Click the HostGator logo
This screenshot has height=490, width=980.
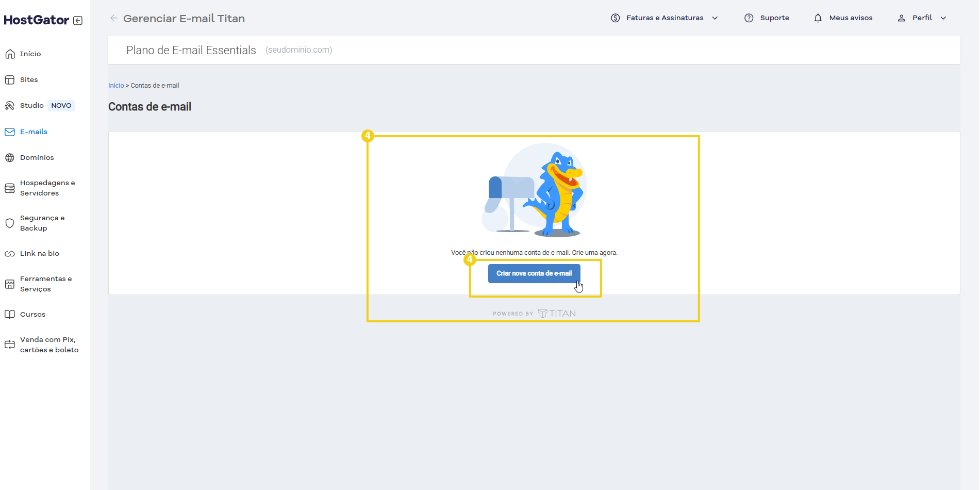click(37, 20)
